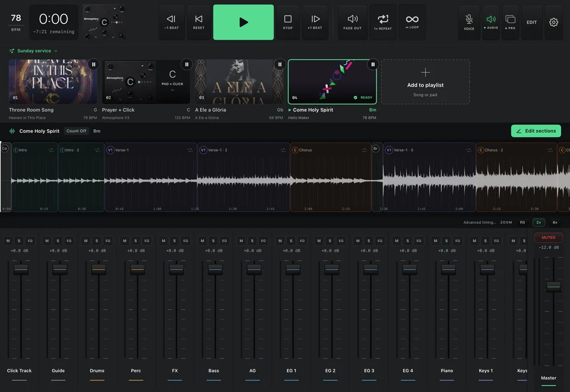The image size is (570, 392).
Task: Toggle the Voice microphone
Action: point(469,22)
